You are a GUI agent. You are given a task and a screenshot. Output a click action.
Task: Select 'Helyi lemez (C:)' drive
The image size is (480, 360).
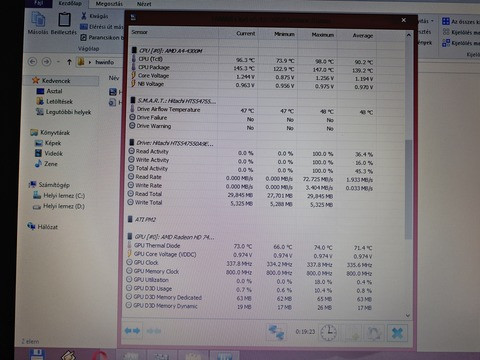59,196
